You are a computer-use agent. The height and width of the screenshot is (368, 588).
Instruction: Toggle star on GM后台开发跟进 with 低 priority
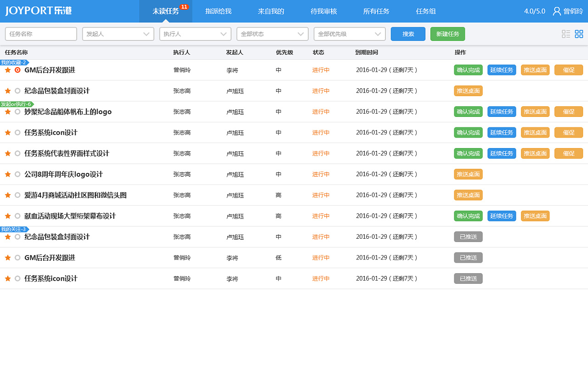[x=8, y=258]
